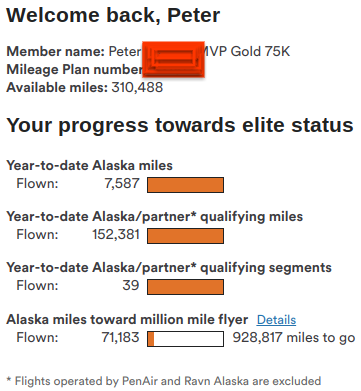Click the Alaska miles flown progress bar

185,185
